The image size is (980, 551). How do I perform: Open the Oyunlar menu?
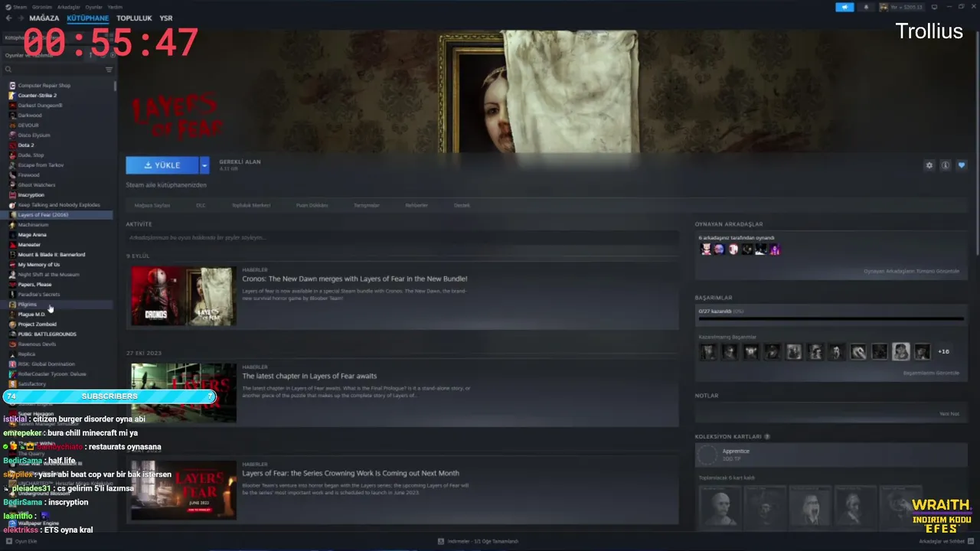click(x=93, y=7)
